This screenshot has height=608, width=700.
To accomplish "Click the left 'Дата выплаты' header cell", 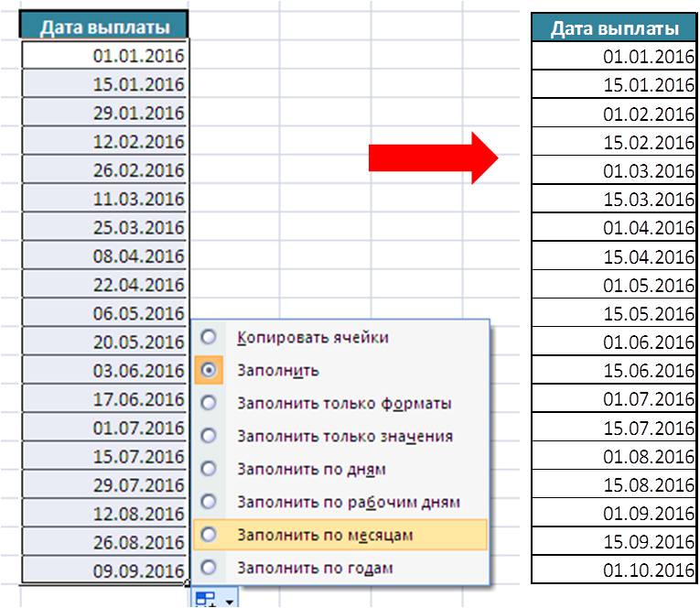I will [104, 26].
